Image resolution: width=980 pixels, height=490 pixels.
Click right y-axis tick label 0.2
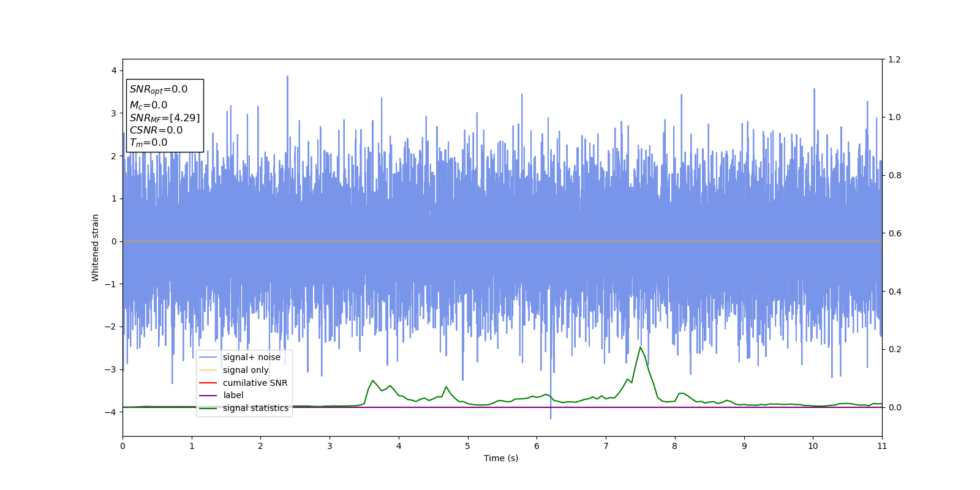pos(895,349)
